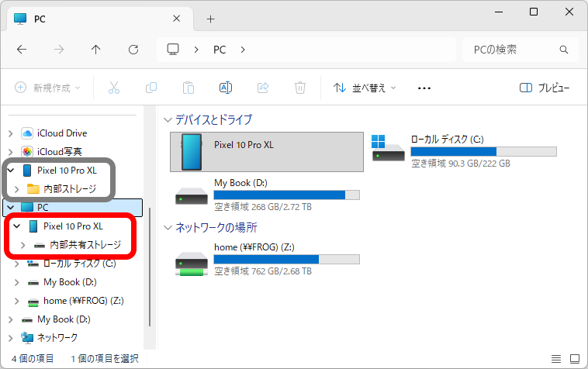Screen dimensions: 588x369
Task: Select the Local Disk (C:) drive icon
Action: [388, 148]
